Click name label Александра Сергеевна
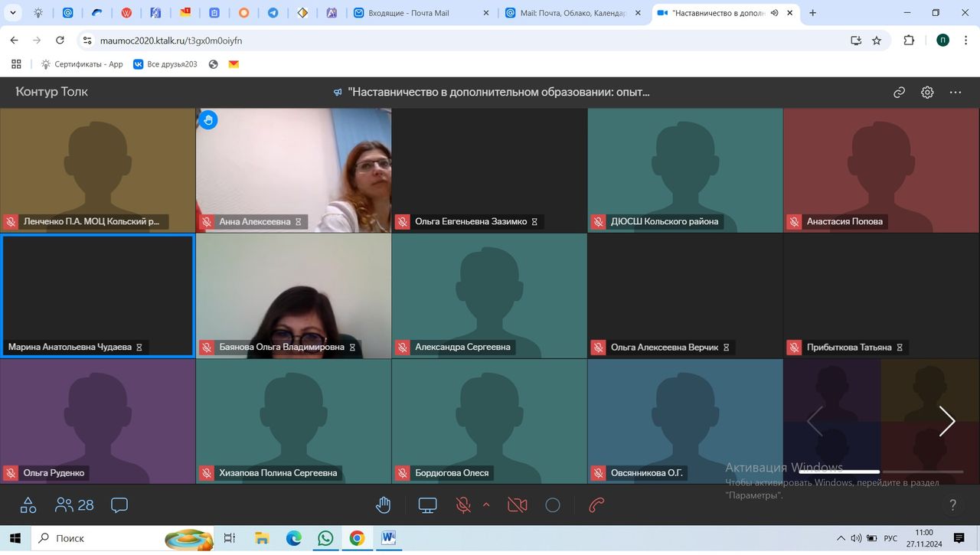 tap(462, 348)
